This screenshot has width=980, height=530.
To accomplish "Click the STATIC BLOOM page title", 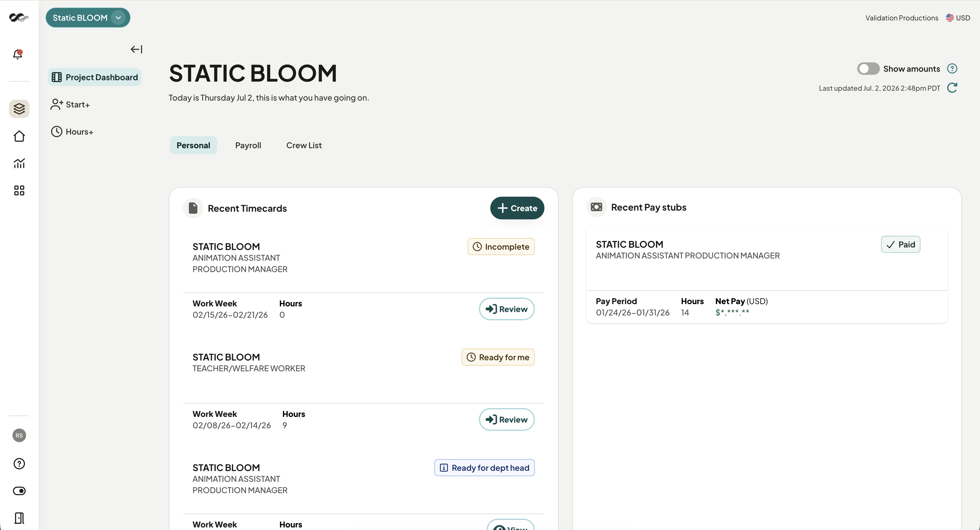I will (253, 73).
